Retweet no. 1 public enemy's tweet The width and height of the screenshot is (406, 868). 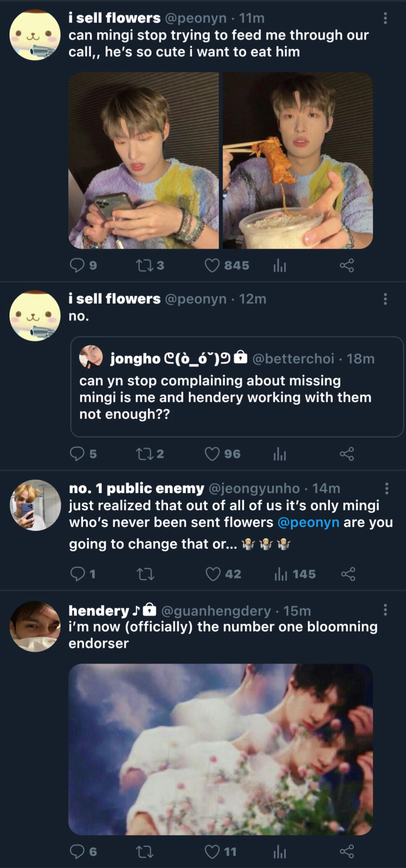145,574
